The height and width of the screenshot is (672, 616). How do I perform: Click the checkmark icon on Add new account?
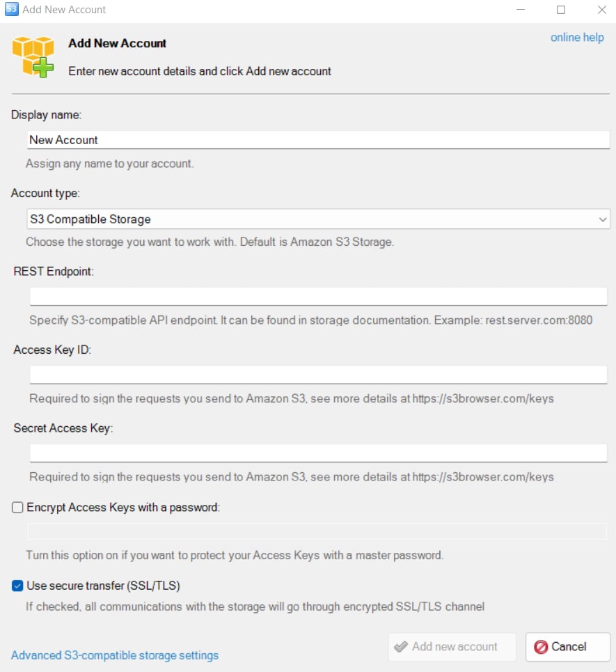[x=401, y=647]
